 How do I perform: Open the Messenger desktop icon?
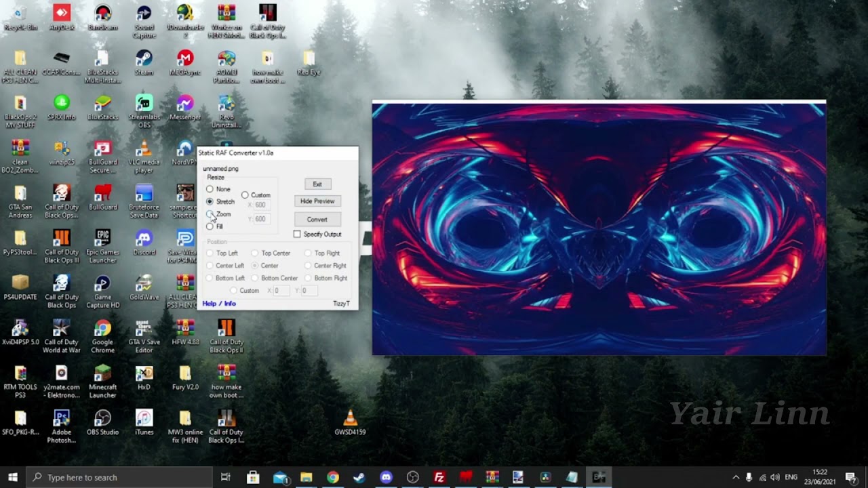(x=185, y=108)
